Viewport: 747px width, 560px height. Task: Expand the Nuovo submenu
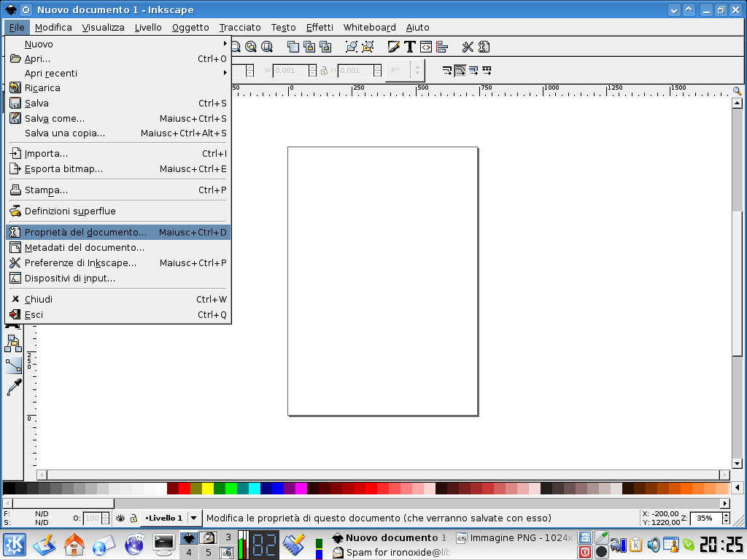[117, 44]
